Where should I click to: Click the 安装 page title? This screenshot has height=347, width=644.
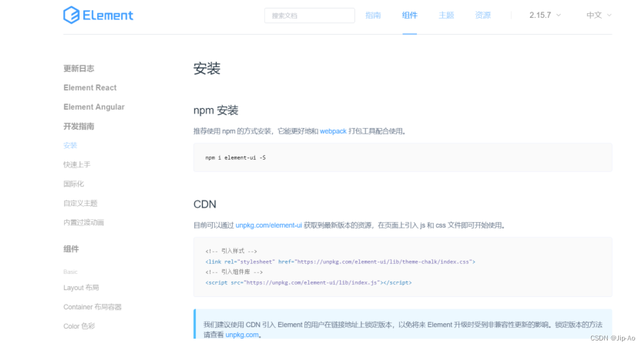pos(207,68)
